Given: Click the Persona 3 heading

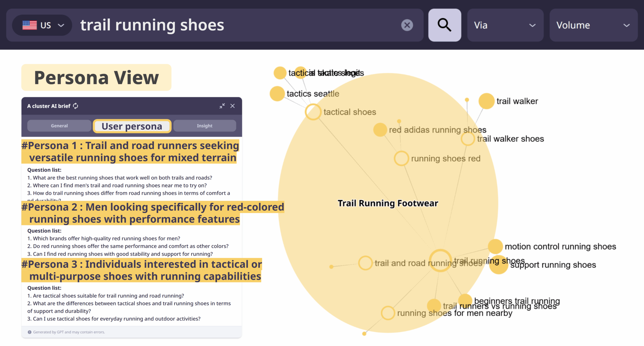Looking at the screenshot, I should tap(142, 270).
